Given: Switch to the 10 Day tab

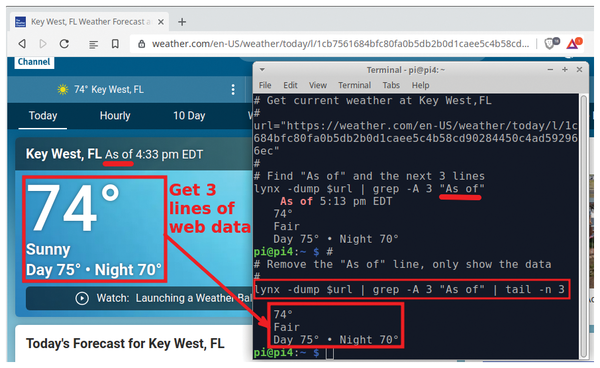Looking at the screenshot, I should click(189, 116).
